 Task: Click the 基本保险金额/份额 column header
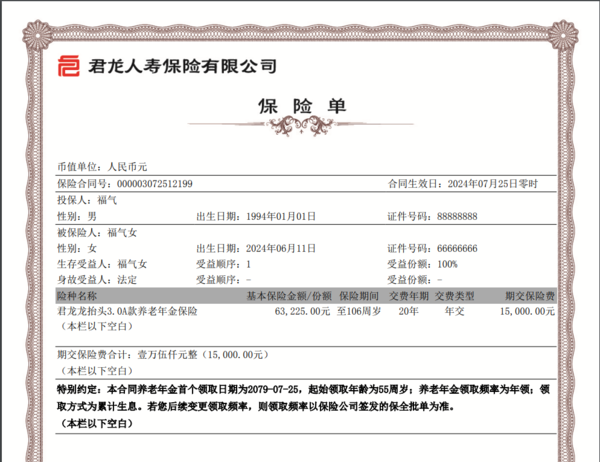coord(289,296)
